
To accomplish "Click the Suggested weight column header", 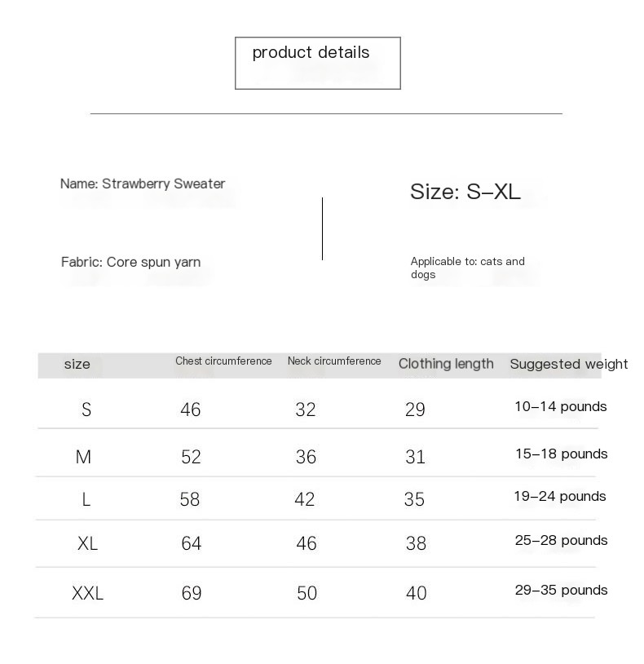I will click(569, 364).
